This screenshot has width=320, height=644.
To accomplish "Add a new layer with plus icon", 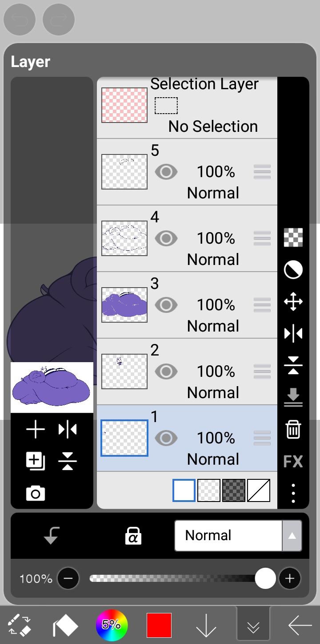I will click(x=36, y=430).
